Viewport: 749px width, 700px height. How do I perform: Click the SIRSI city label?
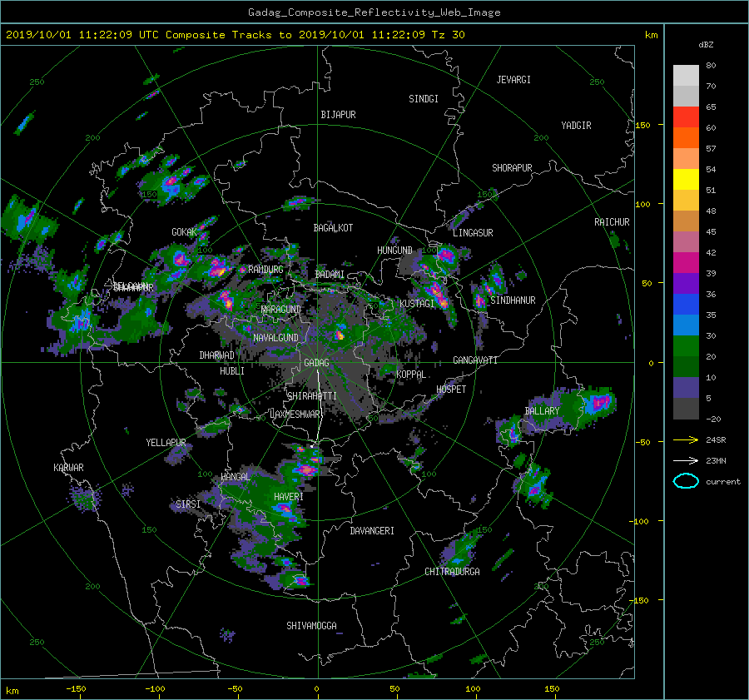pyautogui.click(x=188, y=504)
